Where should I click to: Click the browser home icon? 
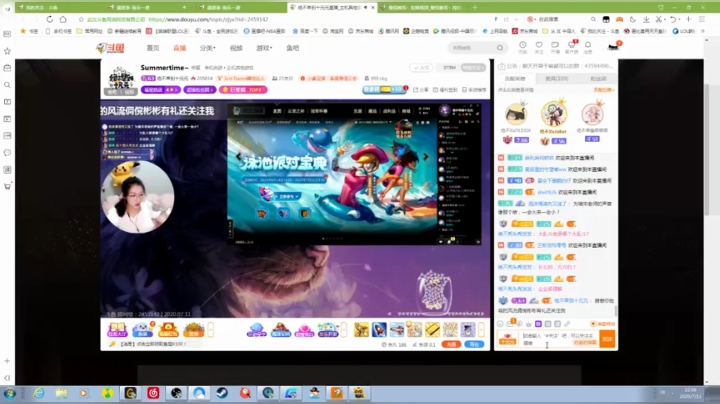click(63, 19)
